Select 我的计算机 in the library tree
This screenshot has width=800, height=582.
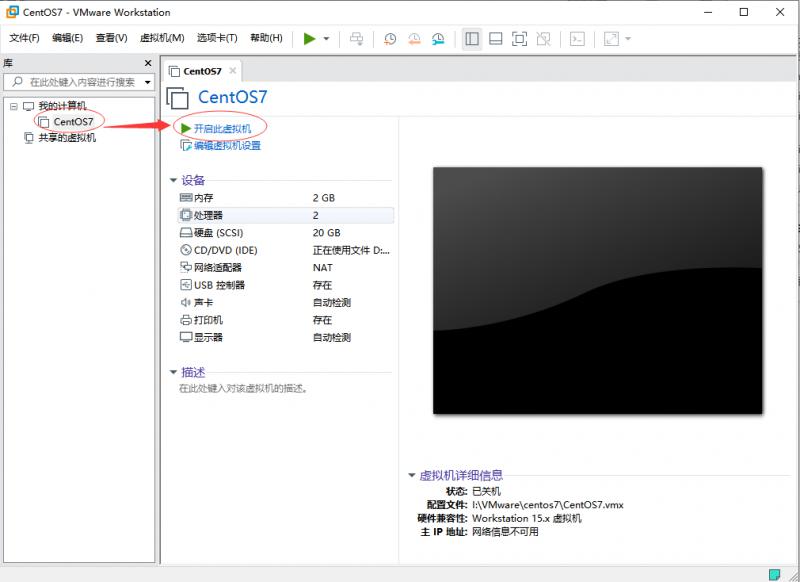(x=62, y=106)
